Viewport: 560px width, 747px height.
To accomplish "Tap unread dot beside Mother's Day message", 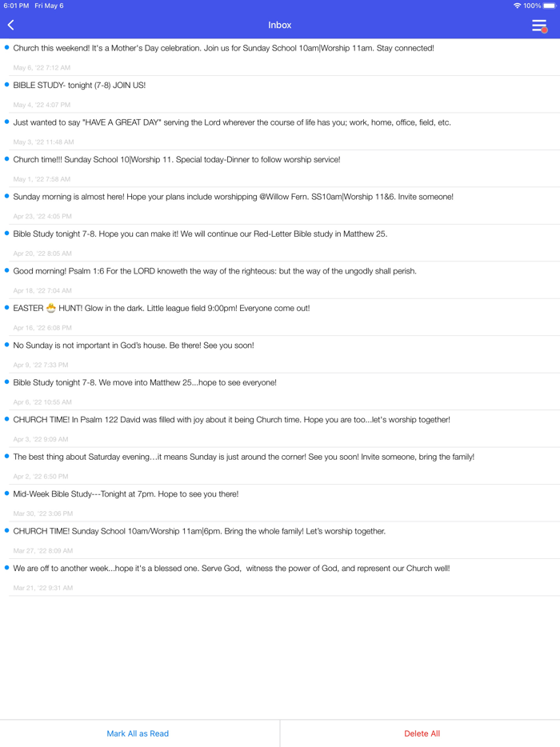I will pos(7,48).
